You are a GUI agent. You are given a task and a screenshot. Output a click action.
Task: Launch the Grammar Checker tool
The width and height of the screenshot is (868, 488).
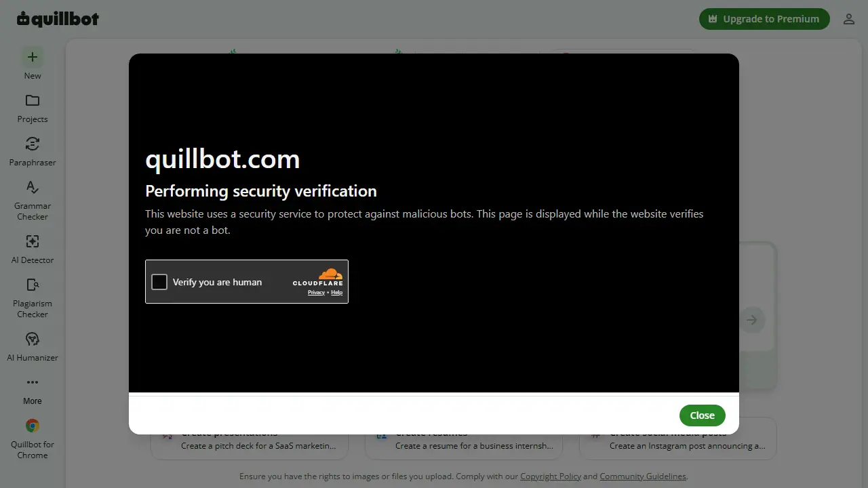(33, 200)
